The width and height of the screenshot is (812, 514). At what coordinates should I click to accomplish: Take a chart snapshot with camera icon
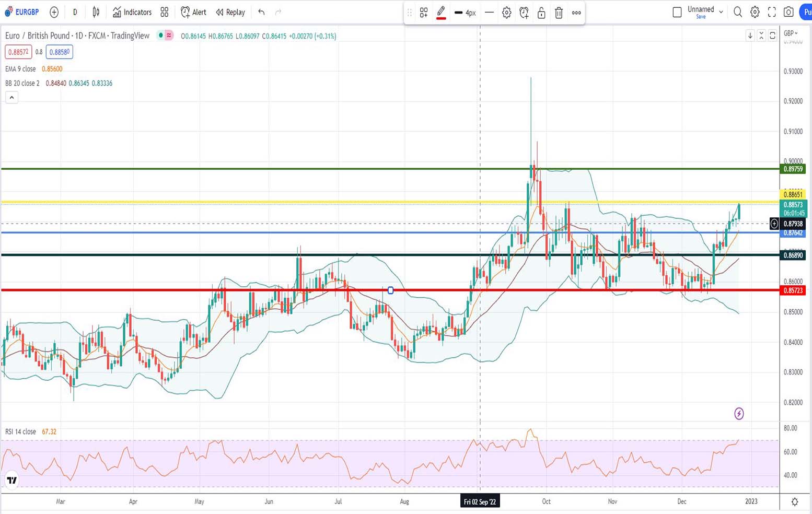pyautogui.click(x=788, y=12)
